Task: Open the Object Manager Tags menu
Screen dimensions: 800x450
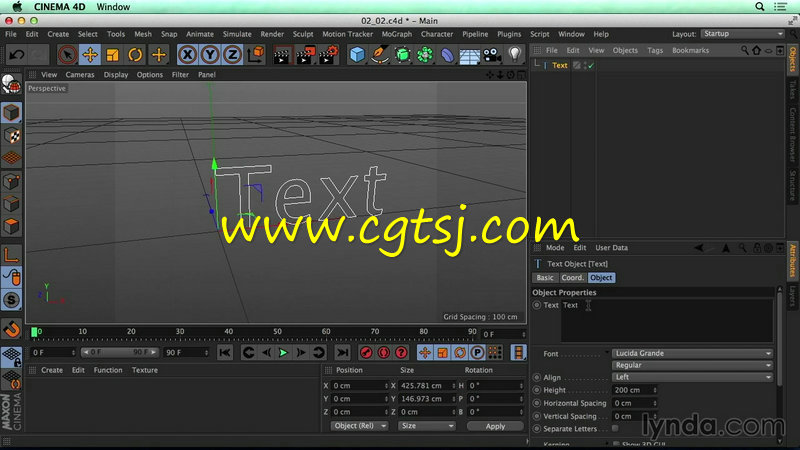Action: click(x=655, y=51)
